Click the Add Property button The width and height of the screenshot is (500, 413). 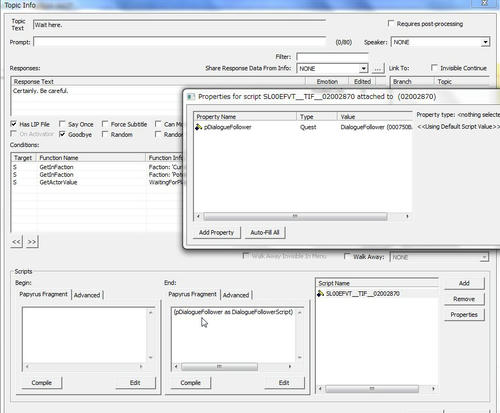pyautogui.click(x=216, y=232)
